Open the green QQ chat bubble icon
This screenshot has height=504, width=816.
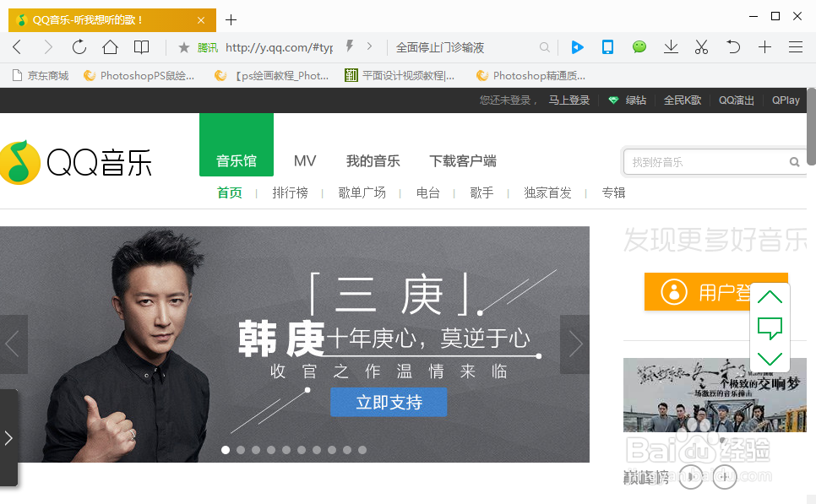tap(639, 47)
